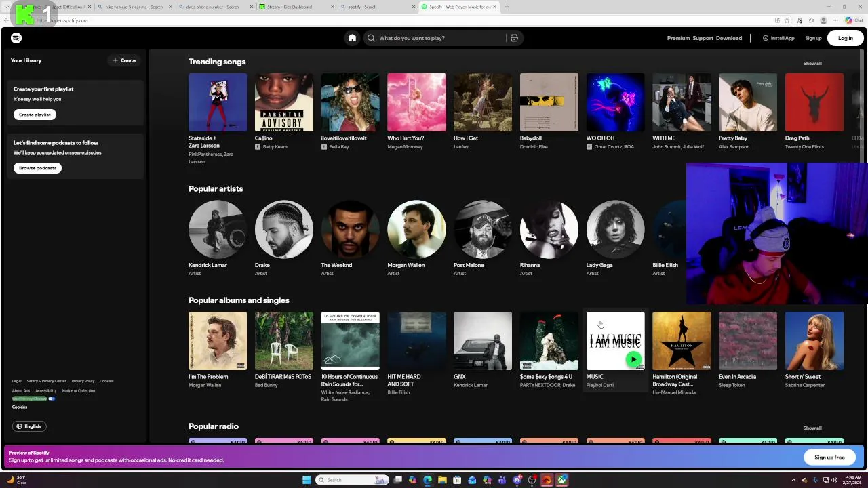Close the Spotify Web Player tab
The height and width of the screenshot is (488, 868).
[x=494, y=7]
